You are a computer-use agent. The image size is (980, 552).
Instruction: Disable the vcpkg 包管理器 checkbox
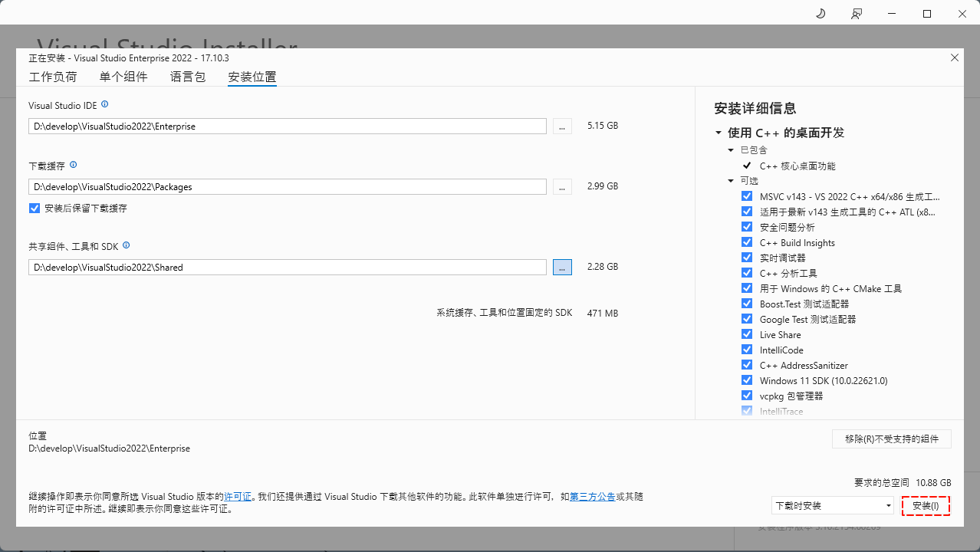pos(747,396)
